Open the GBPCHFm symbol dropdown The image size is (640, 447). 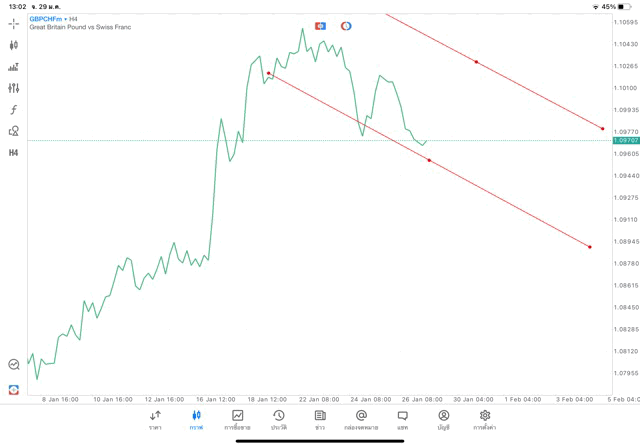48,18
